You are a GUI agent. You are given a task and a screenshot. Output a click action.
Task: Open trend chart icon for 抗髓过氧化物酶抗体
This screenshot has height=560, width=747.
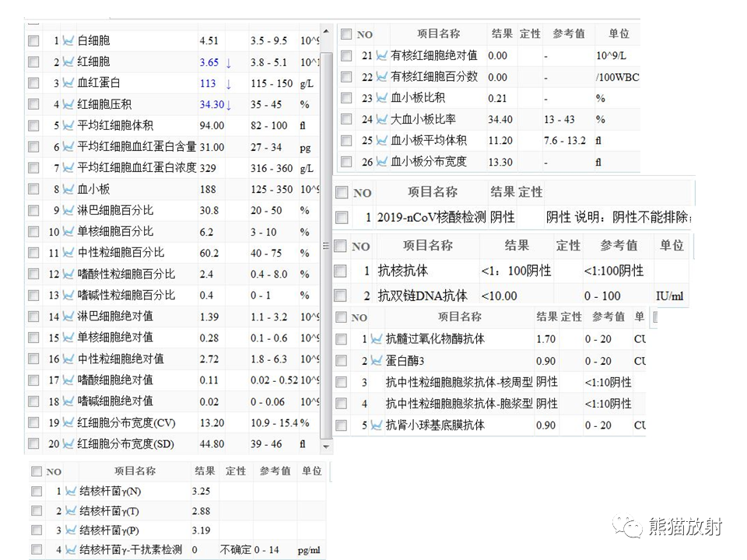[x=377, y=339]
